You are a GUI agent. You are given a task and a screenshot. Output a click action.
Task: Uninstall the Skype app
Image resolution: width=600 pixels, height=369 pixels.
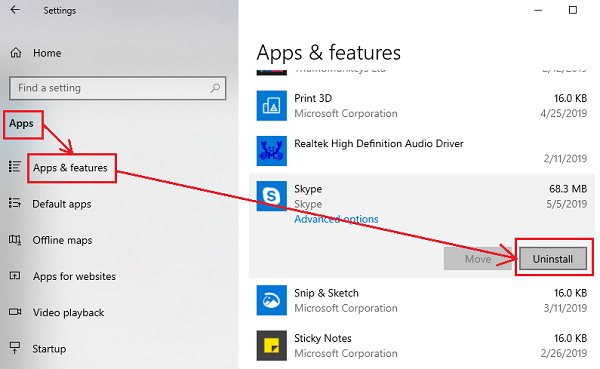coord(553,259)
